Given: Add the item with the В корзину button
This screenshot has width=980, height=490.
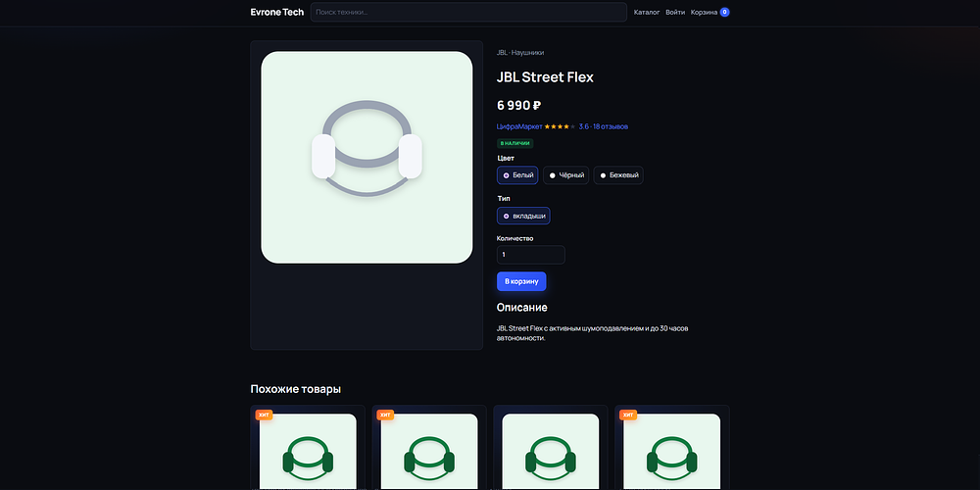Looking at the screenshot, I should tap(521, 281).
